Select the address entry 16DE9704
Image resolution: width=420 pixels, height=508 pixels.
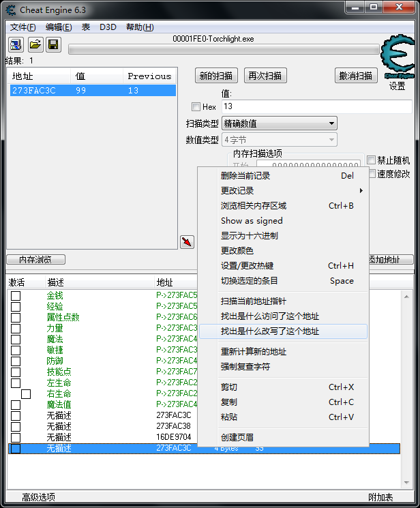coord(104,437)
